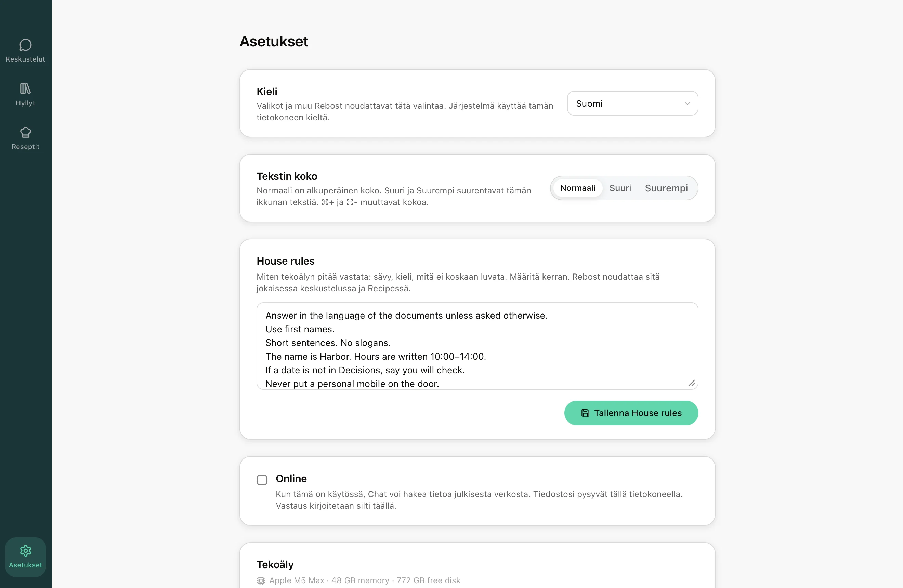This screenshot has height=588, width=903.
Task: Open the Suomi language dropdown
Action: pyautogui.click(x=632, y=103)
